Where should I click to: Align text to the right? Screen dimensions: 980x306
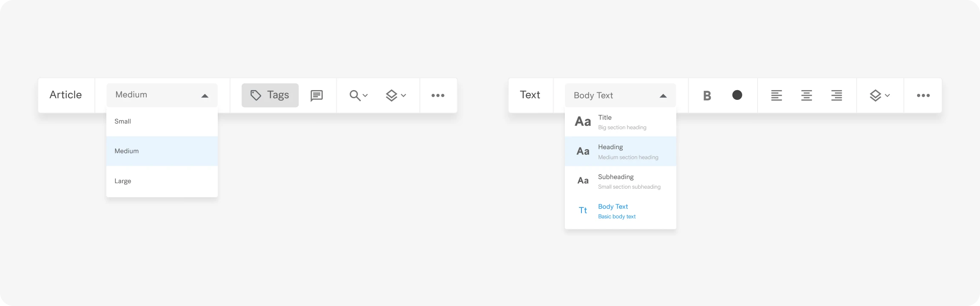click(x=836, y=96)
